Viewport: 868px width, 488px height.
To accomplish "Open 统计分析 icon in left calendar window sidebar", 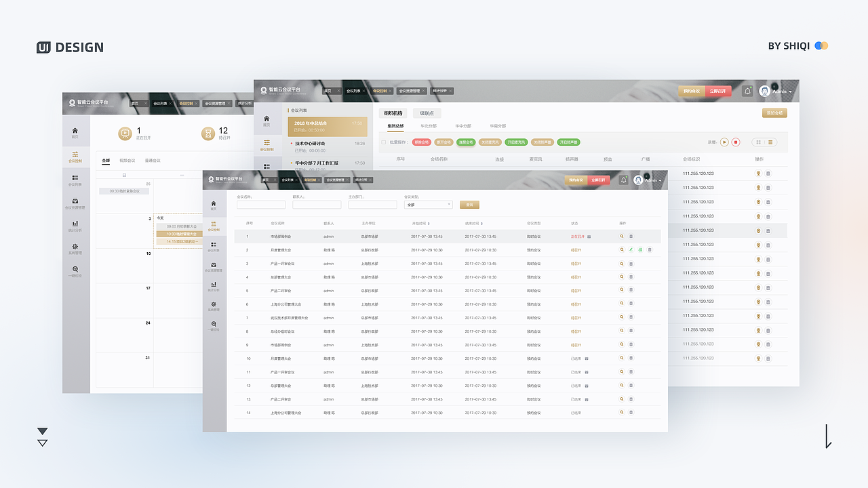I will pos(75,223).
